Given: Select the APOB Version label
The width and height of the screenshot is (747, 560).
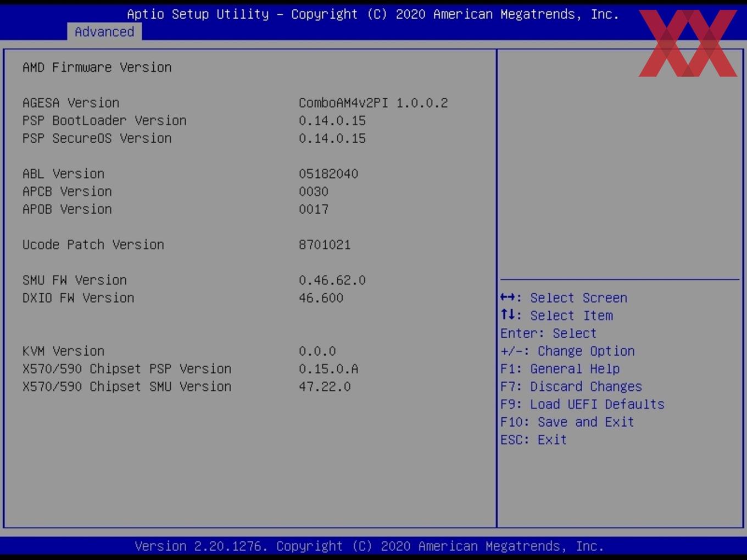Looking at the screenshot, I should pos(67,209).
